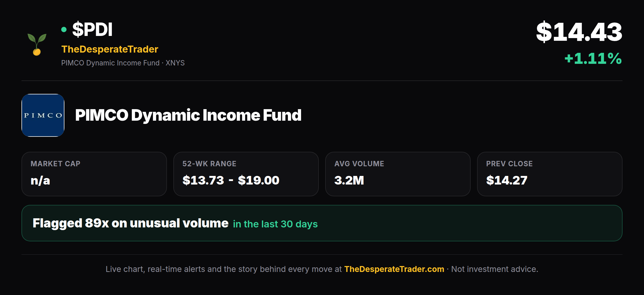The image size is (644, 295).
Task: Open the TheDesperateTrader.com footer link
Action: 394,269
